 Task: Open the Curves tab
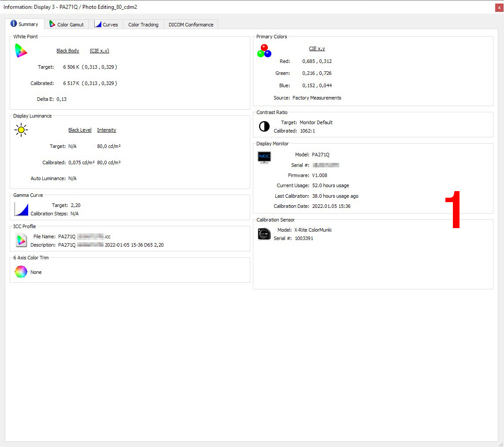[x=106, y=25]
